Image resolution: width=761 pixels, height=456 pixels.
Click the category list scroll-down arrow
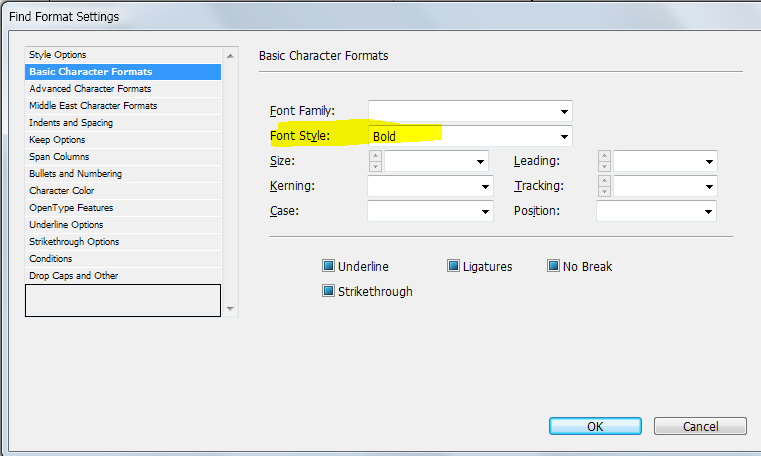[x=230, y=309]
